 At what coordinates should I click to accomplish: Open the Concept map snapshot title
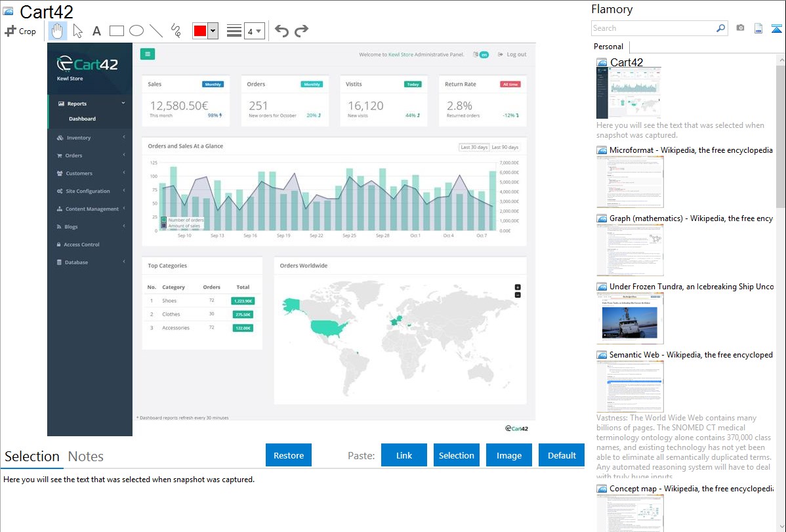click(x=691, y=488)
